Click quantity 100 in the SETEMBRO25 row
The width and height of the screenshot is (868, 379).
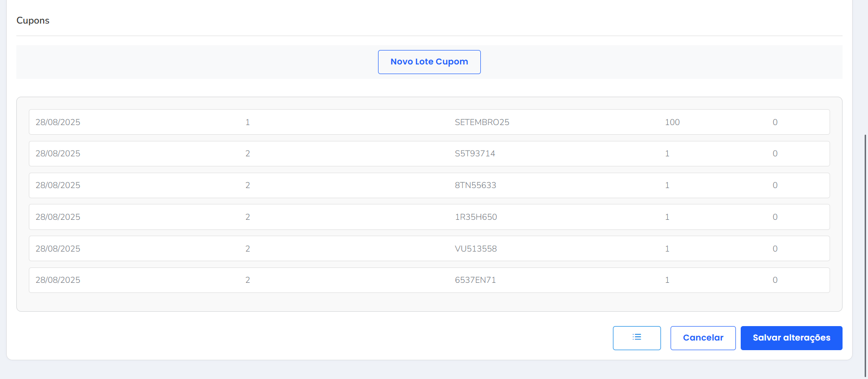pyautogui.click(x=672, y=122)
